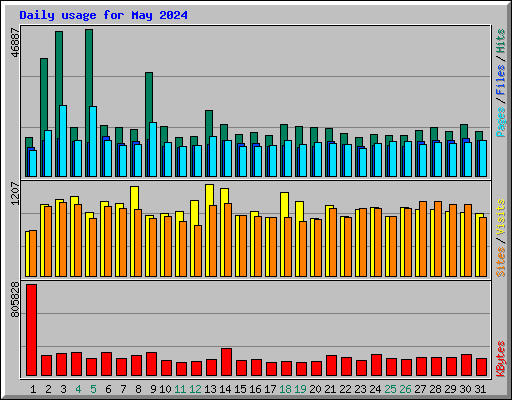
Task: Click the red KBytes bar for day 14
Action: pos(227,362)
